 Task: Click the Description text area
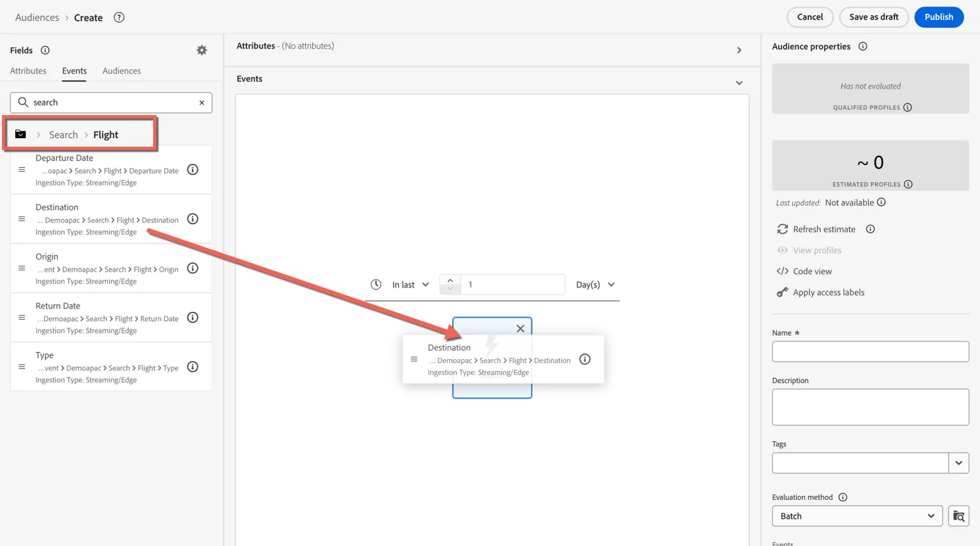[x=870, y=407]
